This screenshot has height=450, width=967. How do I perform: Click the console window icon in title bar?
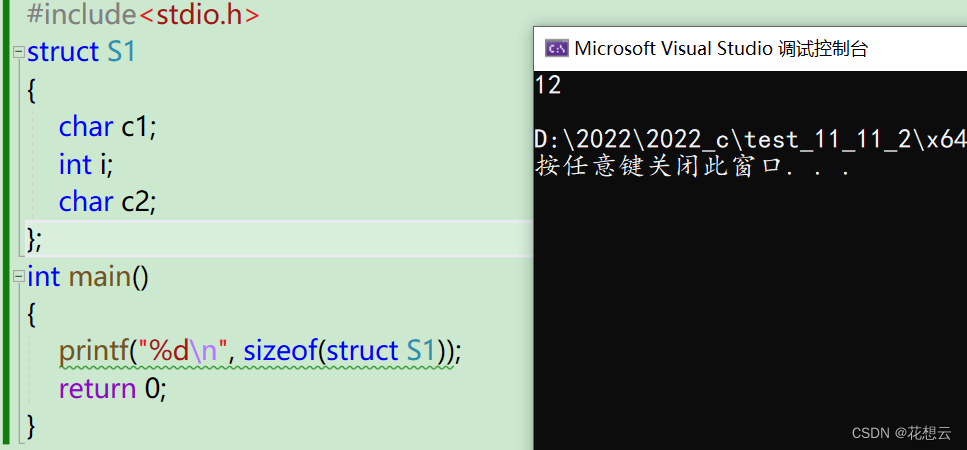tap(556, 48)
